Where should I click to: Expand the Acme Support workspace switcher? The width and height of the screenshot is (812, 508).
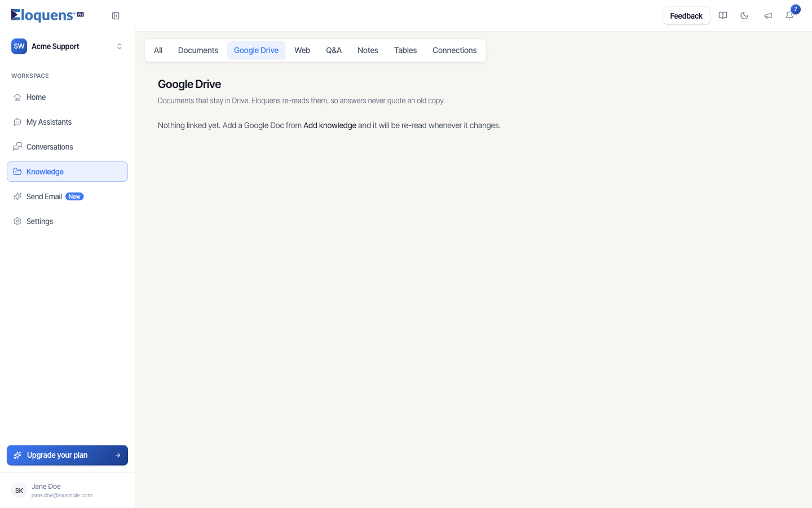pyautogui.click(x=67, y=46)
